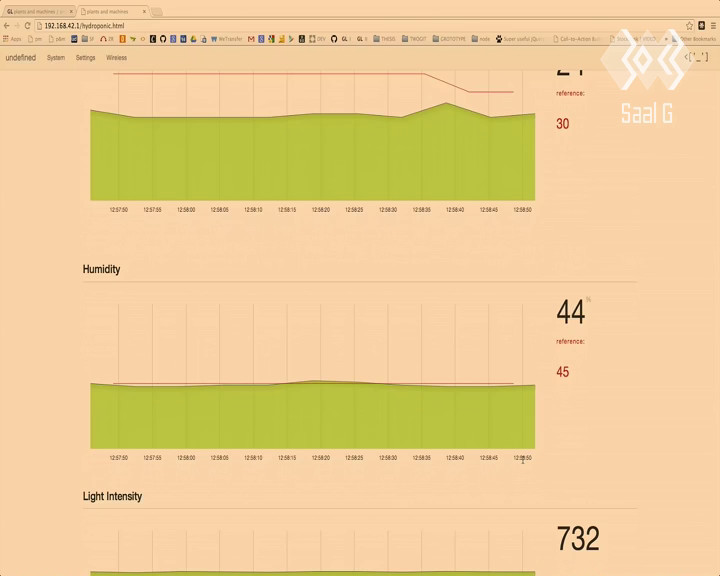
Task: Open the Chrome hamburger menu
Action: point(713,26)
